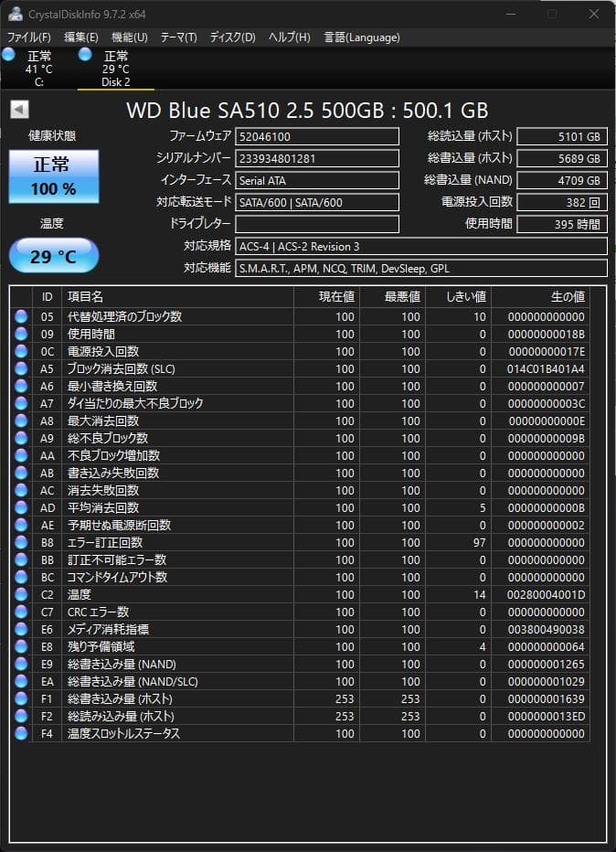Image resolution: width=616 pixels, height=852 pixels.
Task: Click the SATA/600 transfer mode field
Action: pyautogui.click(x=317, y=203)
